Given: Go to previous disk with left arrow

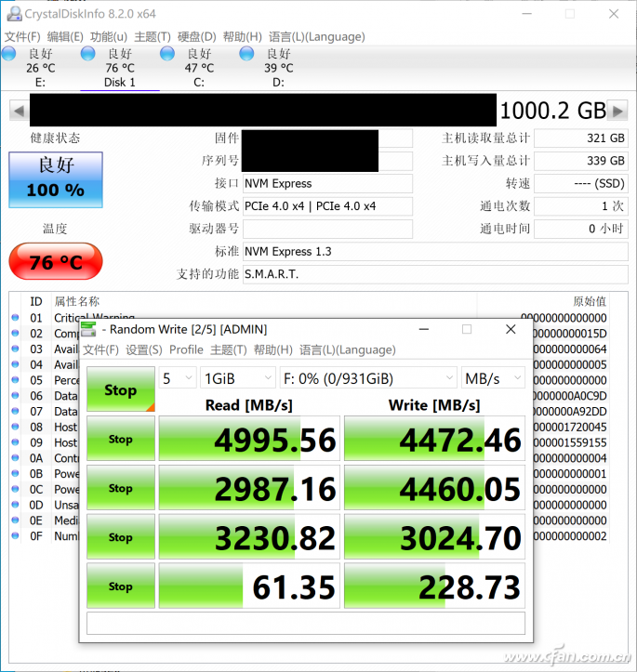Looking at the screenshot, I should pos(20,111).
